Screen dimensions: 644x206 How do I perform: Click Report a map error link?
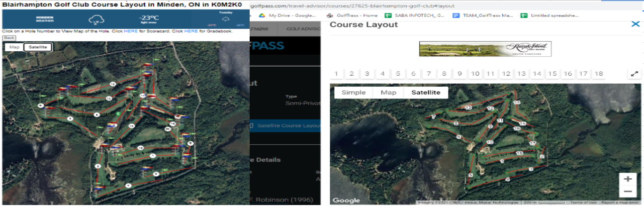pyautogui.click(x=621, y=202)
